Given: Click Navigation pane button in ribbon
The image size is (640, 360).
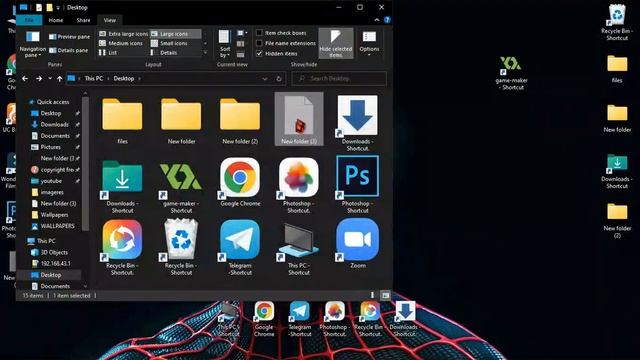Looking at the screenshot, I should pyautogui.click(x=33, y=44).
